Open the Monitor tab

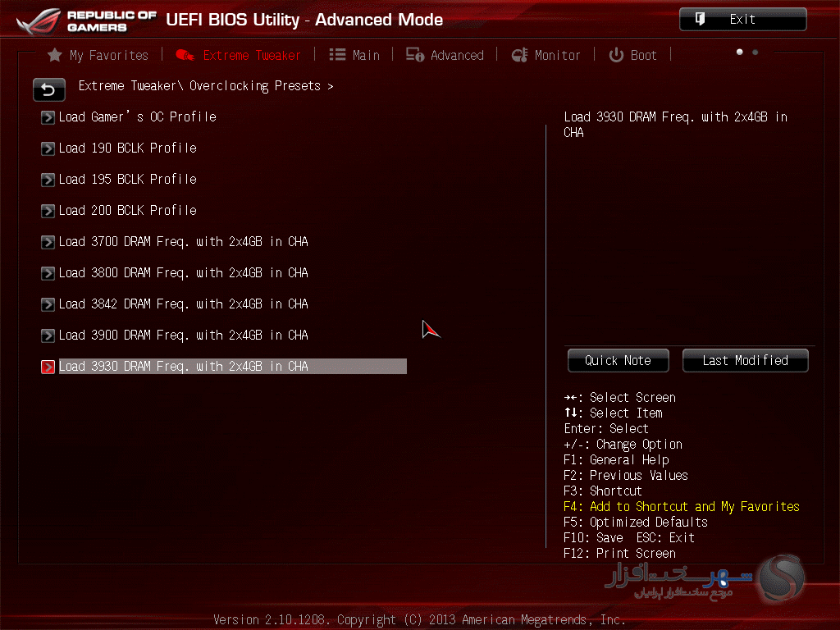[546, 55]
